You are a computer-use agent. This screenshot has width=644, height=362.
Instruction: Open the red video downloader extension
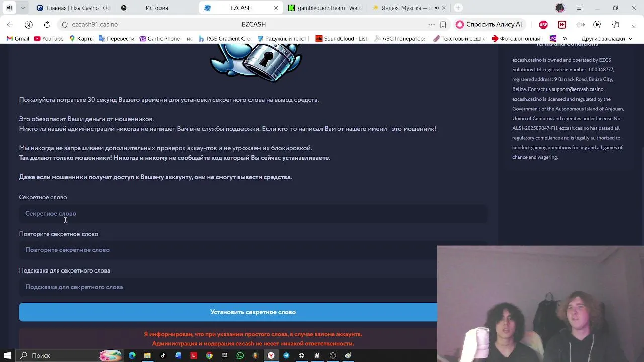[x=562, y=24]
